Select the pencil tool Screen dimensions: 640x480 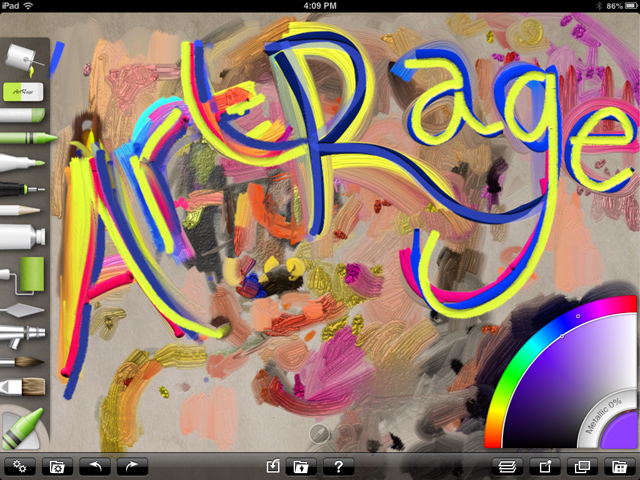tap(20, 211)
